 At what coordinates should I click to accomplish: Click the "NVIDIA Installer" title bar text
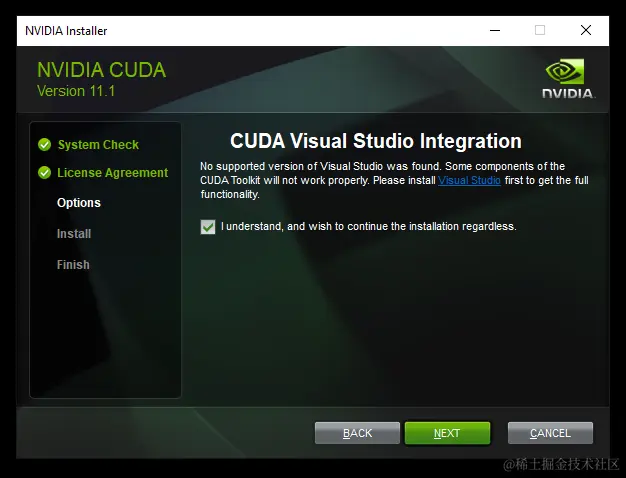(66, 31)
